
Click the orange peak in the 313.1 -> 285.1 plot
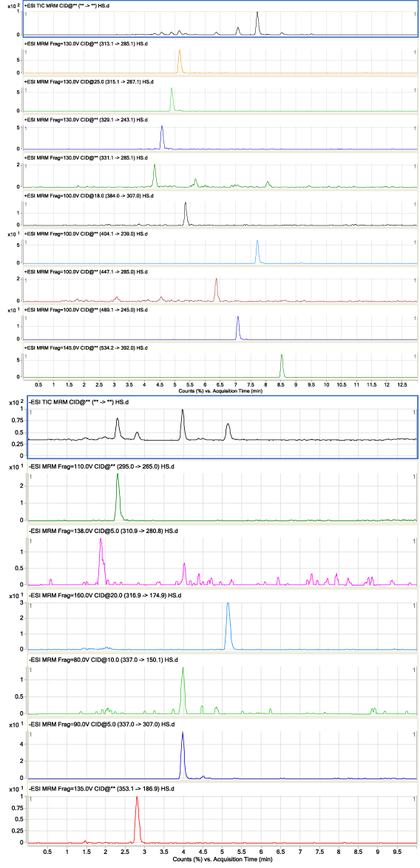tap(179, 61)
